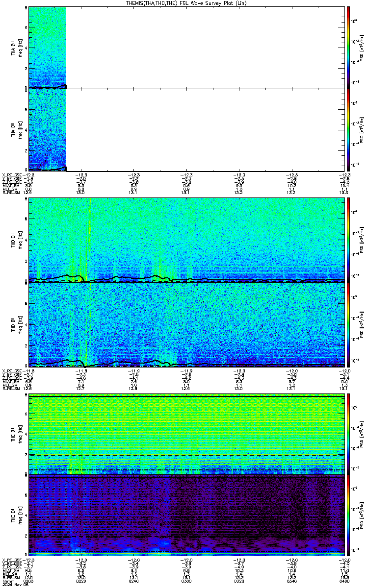The width and height of the screenshot is (368, 588).
Task: Click the THA B-parallel spectrogram data strip
Action: [48, 130]
